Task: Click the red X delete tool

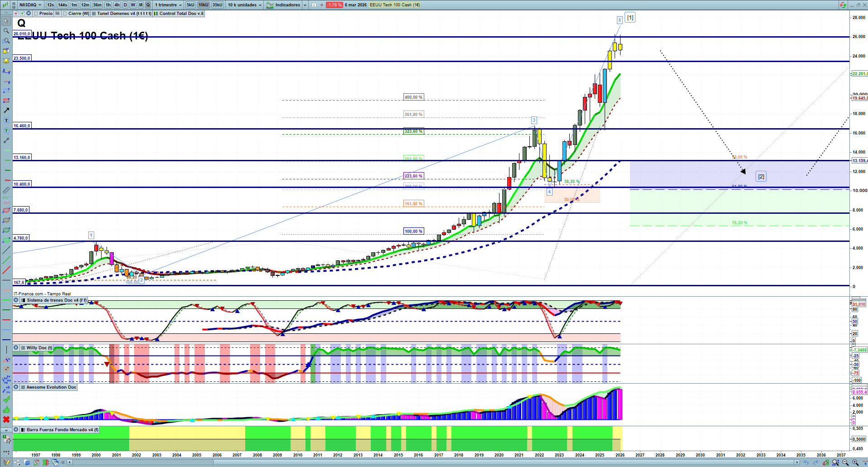Action: (x=6, y=419)
